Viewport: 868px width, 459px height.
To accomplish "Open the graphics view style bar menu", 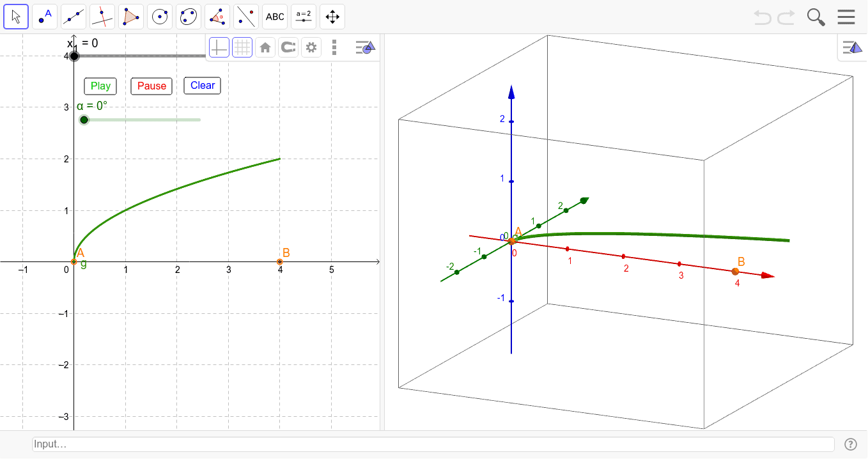I will [364, 47].
